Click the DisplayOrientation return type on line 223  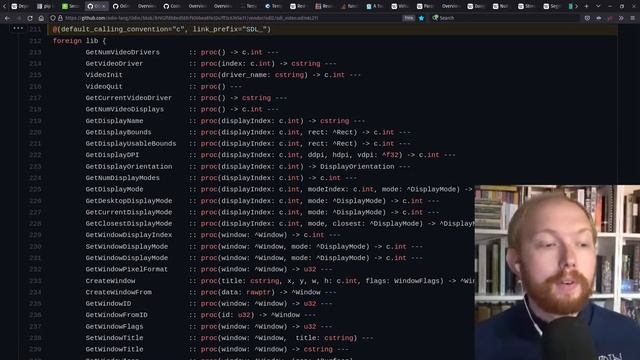pos(357,167)
